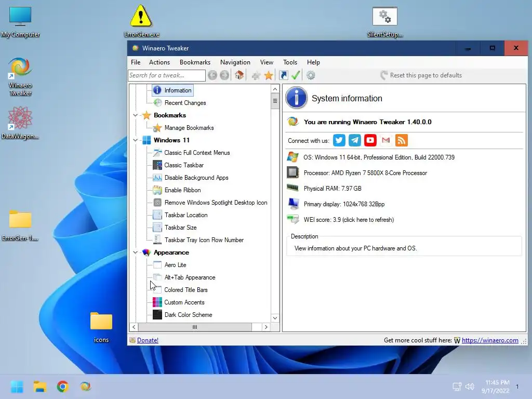Collapse the Bookmarks tree node
This screenshot has height=399, width=532.
pos(136,115)
